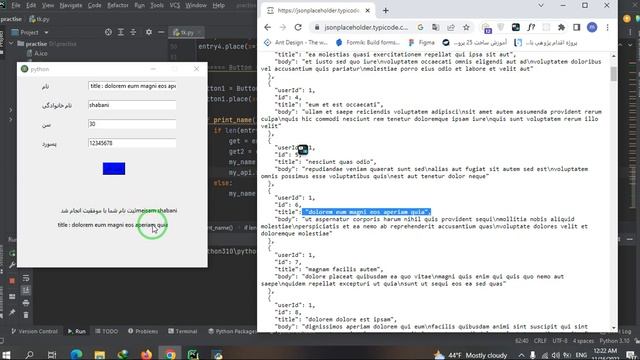Open a new Chrome tab
This screenshot has width=640, height=360.
point(386,11)
